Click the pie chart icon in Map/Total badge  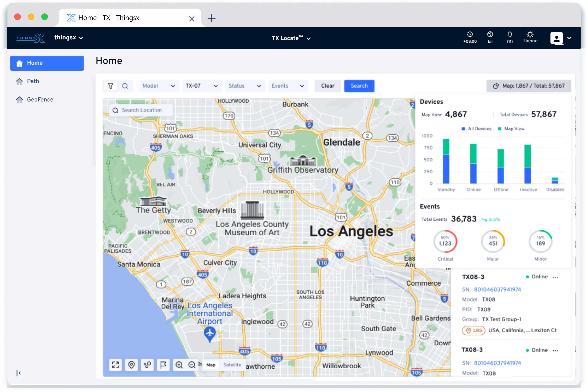tap(496, 86)
